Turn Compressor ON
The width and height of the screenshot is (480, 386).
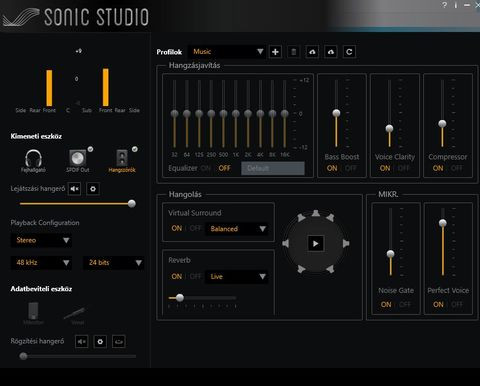(438, 168)
